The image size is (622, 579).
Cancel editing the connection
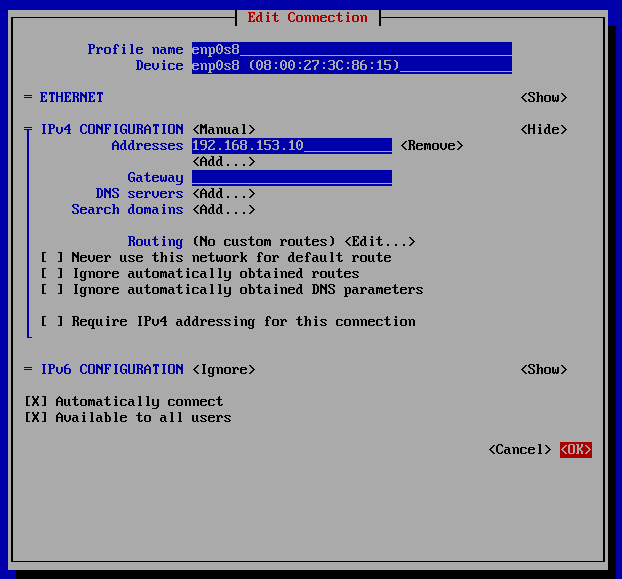pos(520,450)
